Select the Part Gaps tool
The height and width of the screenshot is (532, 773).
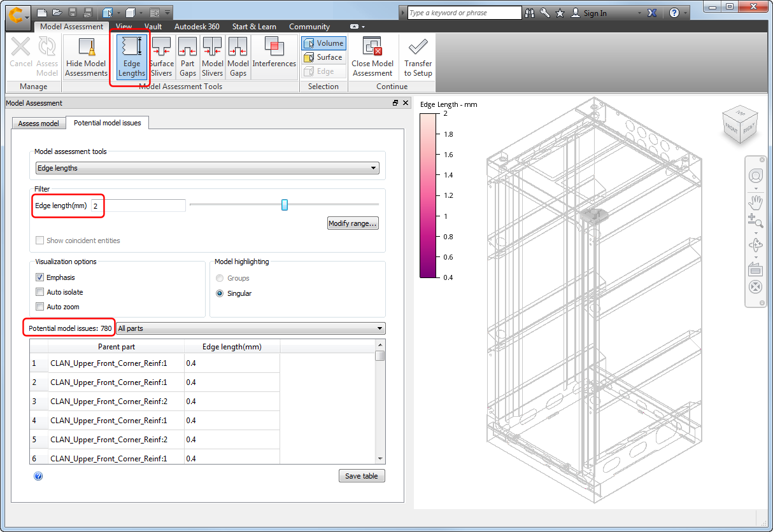187,57
